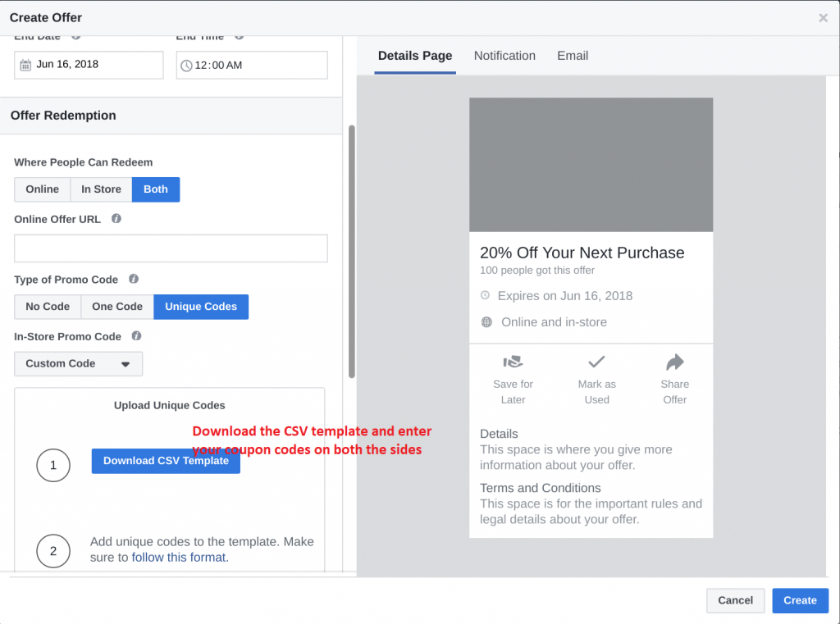Click the help icon next to Type of Promo Code
Viewport: 840px width, 624px height.
click(x=134, y=279)
